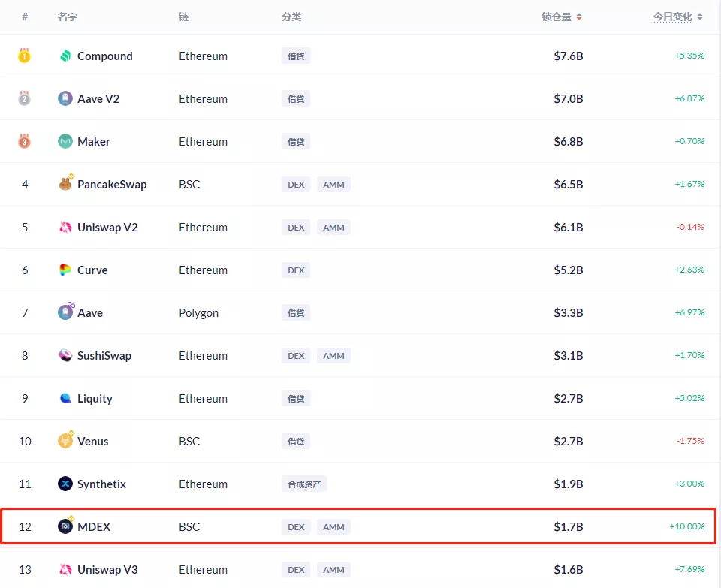Click the DEX tag on Curve row
Viewport: 721px width, 588px height.
click(x=296, y=270)
